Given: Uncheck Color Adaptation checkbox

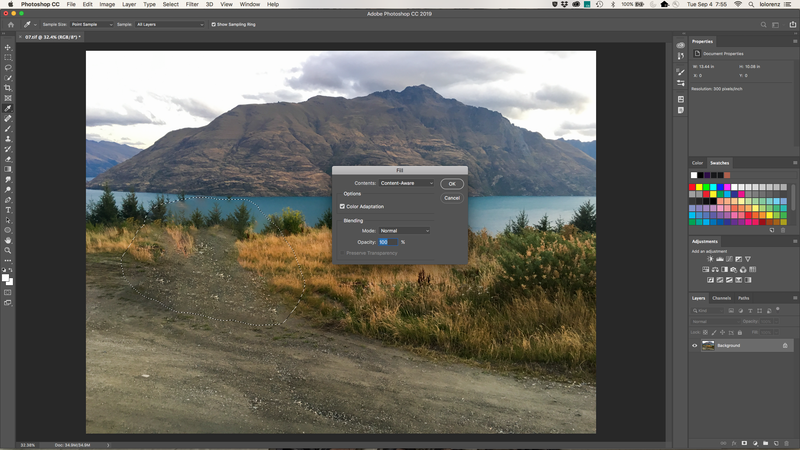Looking at the screenshot, I should [342, 207].
